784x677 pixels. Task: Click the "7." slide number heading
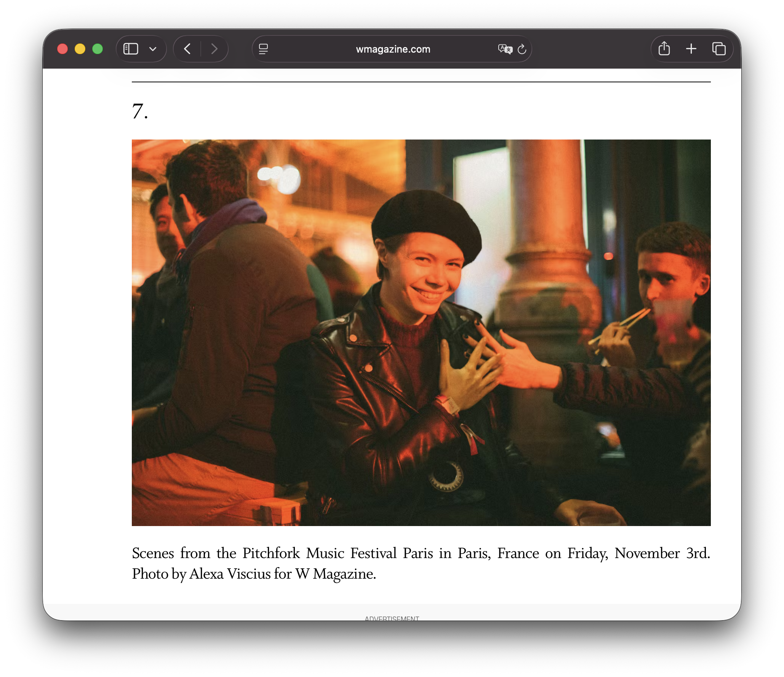coord(140,112)
